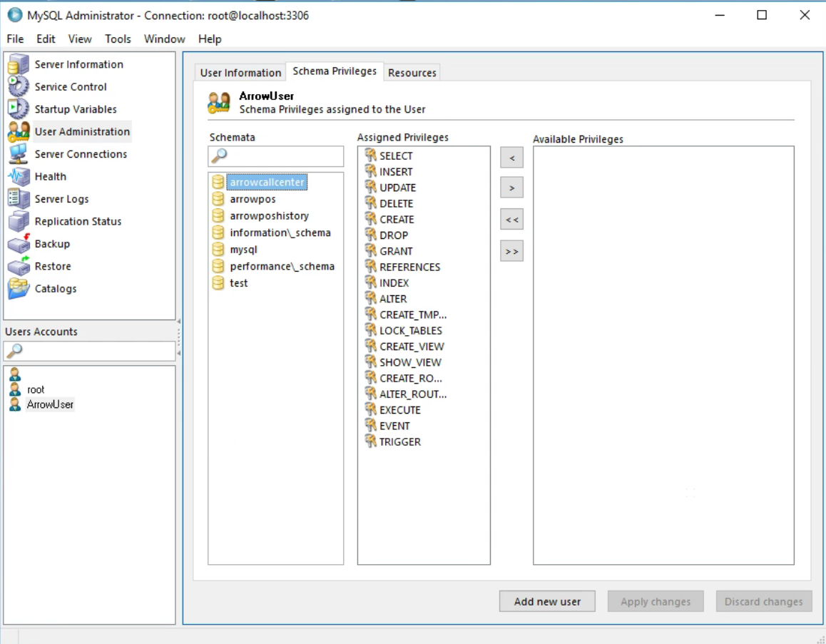Viewport: 826px width, 644px height.
Task: Open the Server Logs icon
Action: [19, 198]
